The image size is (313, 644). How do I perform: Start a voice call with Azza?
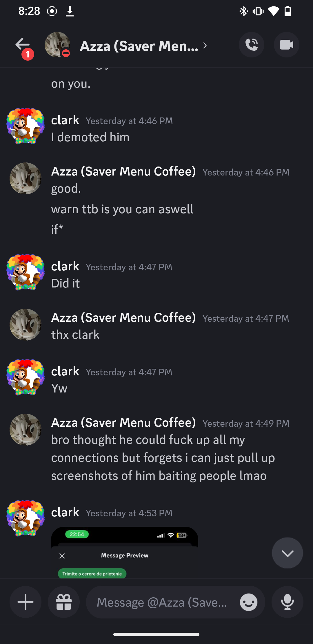click(x=251, y=45)
